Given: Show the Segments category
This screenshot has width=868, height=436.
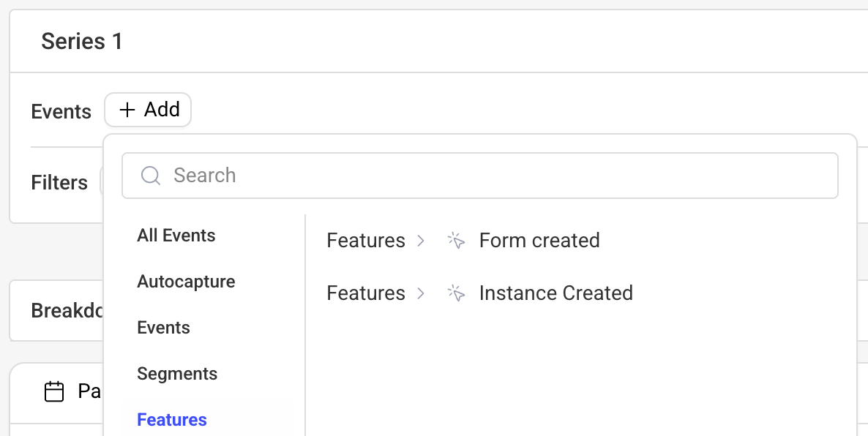Looking at the screenshot, I should click(177, 374).
